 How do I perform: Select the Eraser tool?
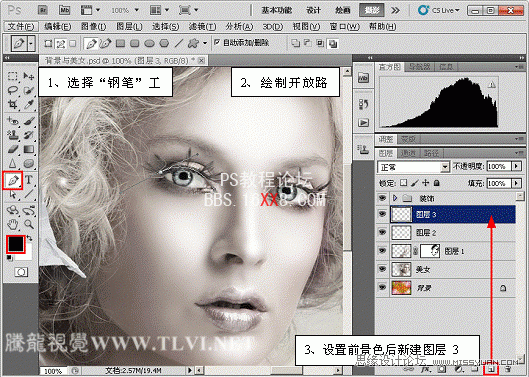12,149
